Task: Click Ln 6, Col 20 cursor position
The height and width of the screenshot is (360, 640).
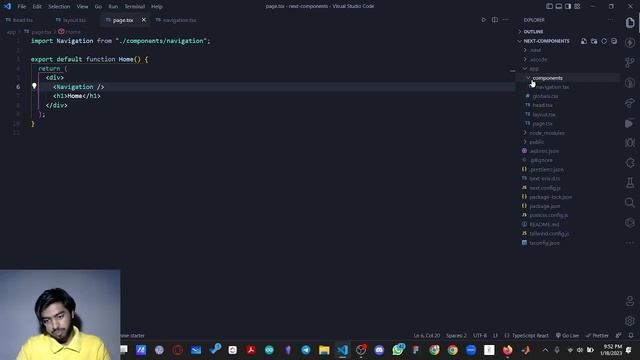Action: tap(427, 335)
